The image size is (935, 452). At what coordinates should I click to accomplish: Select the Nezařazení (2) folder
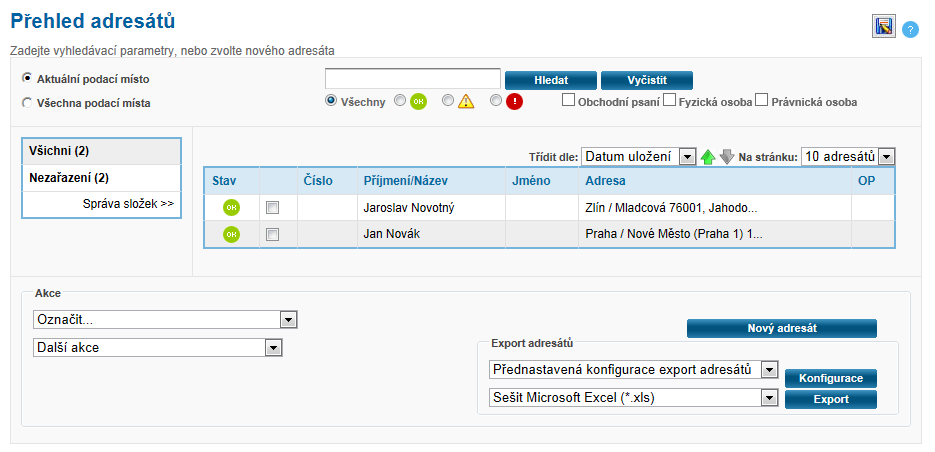[69, 178]
